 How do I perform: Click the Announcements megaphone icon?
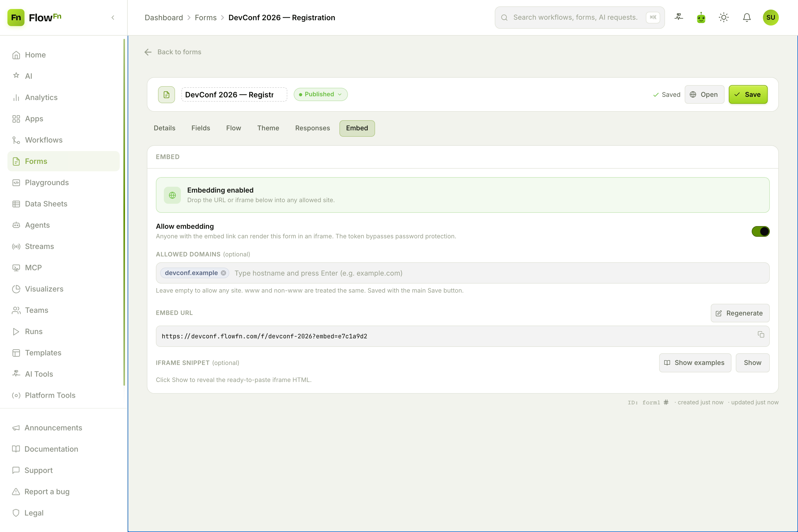pos(16,428)
